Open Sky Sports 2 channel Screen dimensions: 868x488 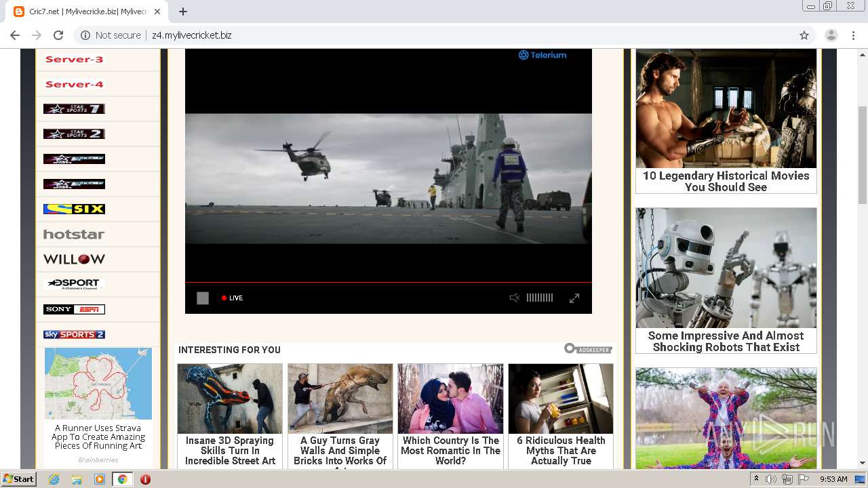pos(74,334)
